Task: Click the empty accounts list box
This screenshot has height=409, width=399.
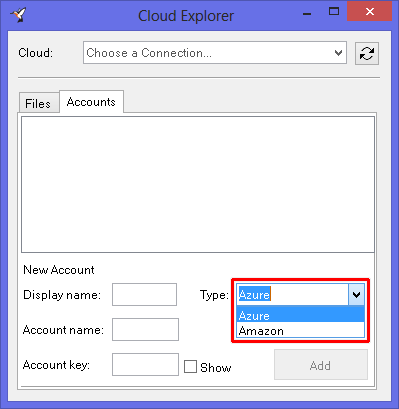Action: tap(198, 184)
